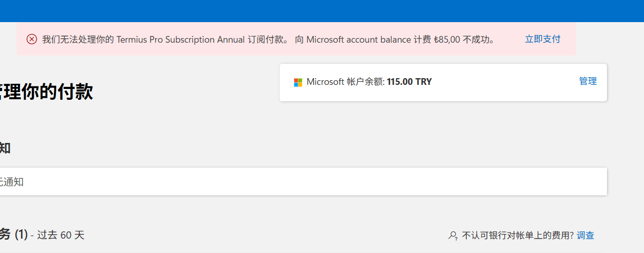The image size is (644, 253).
Task: Click the 115.00 TRY balance amount
Action: 409,82
